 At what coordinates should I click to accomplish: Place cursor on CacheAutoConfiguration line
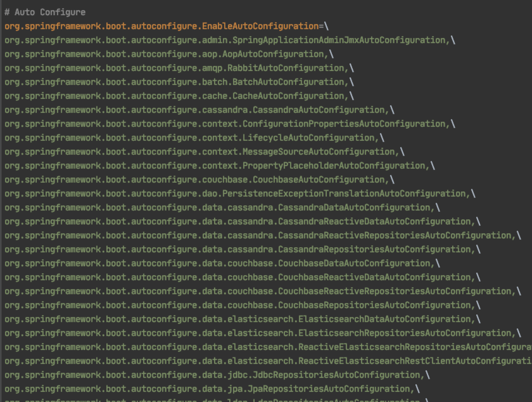point(179,96)
